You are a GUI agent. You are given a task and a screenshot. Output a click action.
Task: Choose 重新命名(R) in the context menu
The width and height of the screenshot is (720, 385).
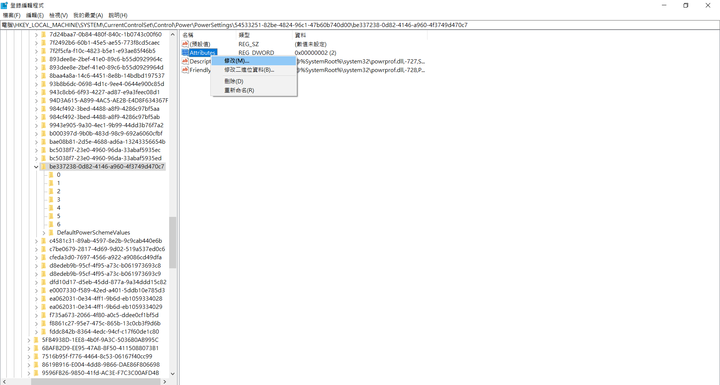coord(254,91)
